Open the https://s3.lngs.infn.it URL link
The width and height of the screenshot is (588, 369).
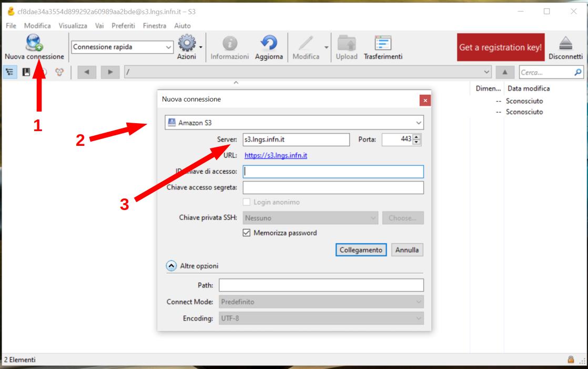(x=276, y=155)
